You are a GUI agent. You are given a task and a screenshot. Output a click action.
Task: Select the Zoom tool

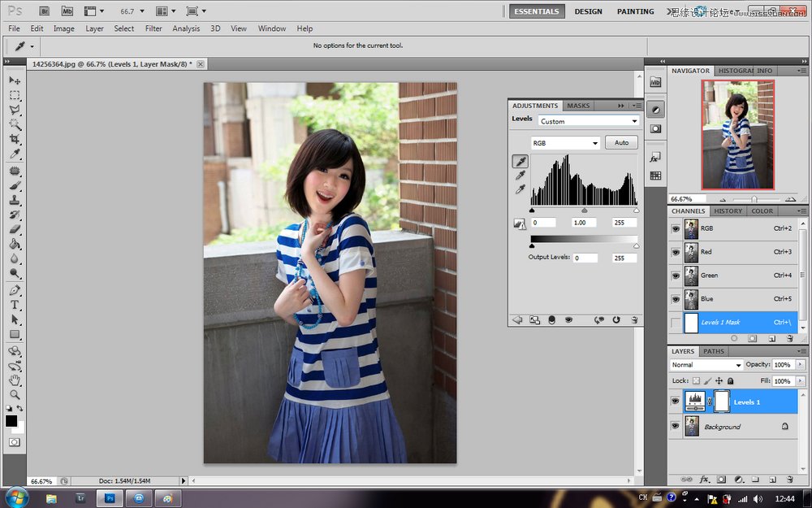point(15,395)
